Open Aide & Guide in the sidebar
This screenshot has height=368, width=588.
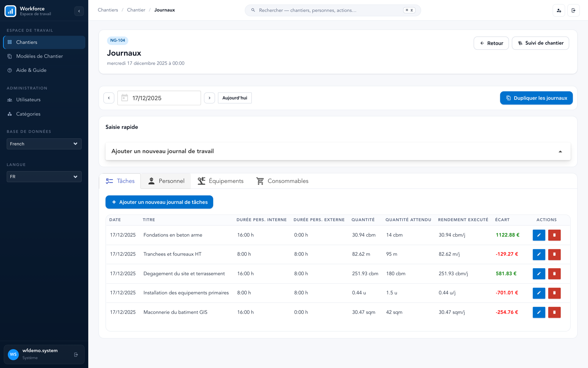[44, 70]
